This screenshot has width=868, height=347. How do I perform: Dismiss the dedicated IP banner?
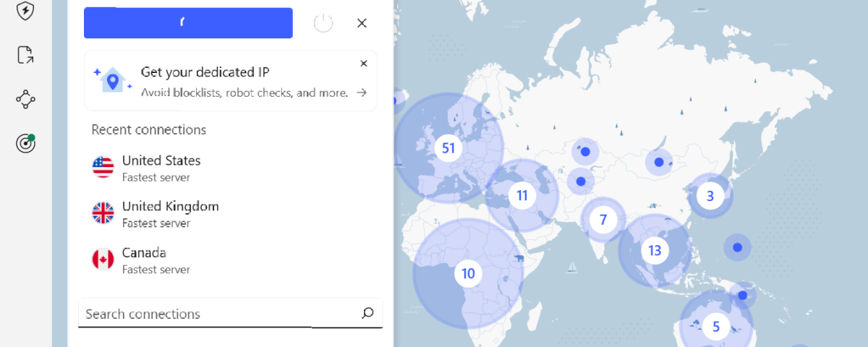[364, 64]
